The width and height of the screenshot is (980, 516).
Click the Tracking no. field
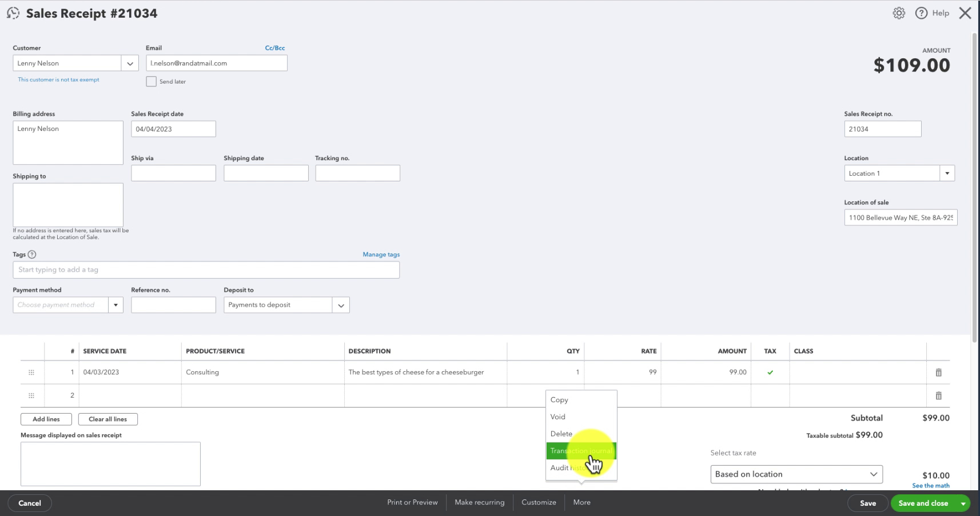point(357,173)
